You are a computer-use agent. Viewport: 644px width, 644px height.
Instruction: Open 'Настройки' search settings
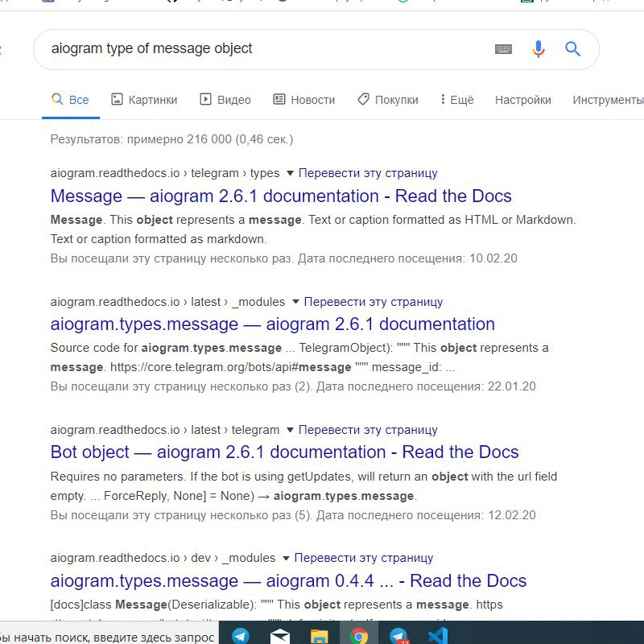(x=522, y=100)
